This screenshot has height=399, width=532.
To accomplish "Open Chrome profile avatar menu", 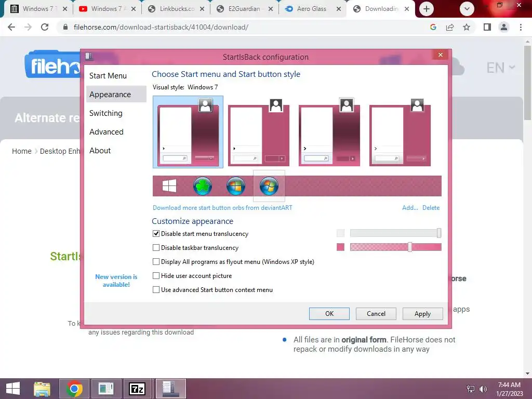I will coord(504,27).
